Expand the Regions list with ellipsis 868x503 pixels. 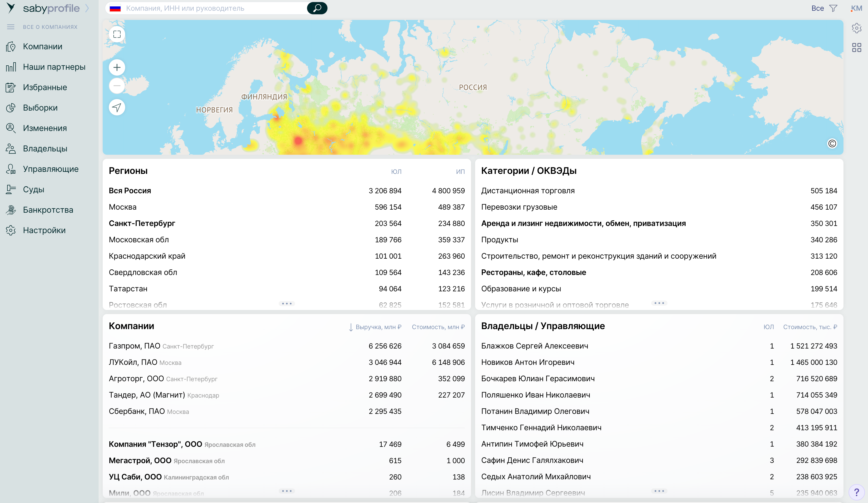[x=287, y=304]
